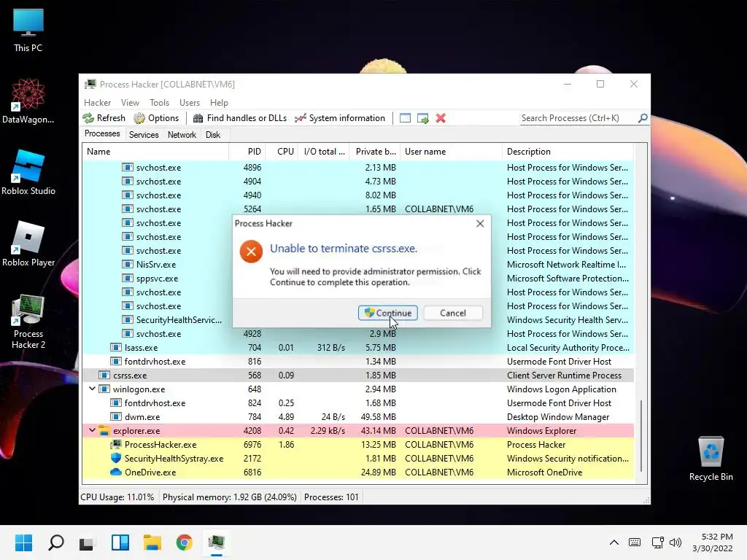
Task: Close the Process Hacker error dialog
Action: [x=480, y=223]
